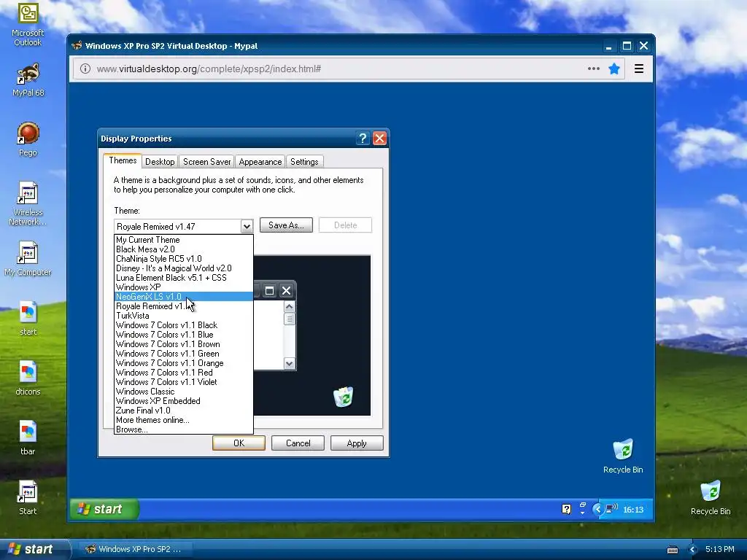Choose 'My Current Theme' from list
The width and height of the screenshot is (747, 560).
pyautogui.click(x=183, y=239)
